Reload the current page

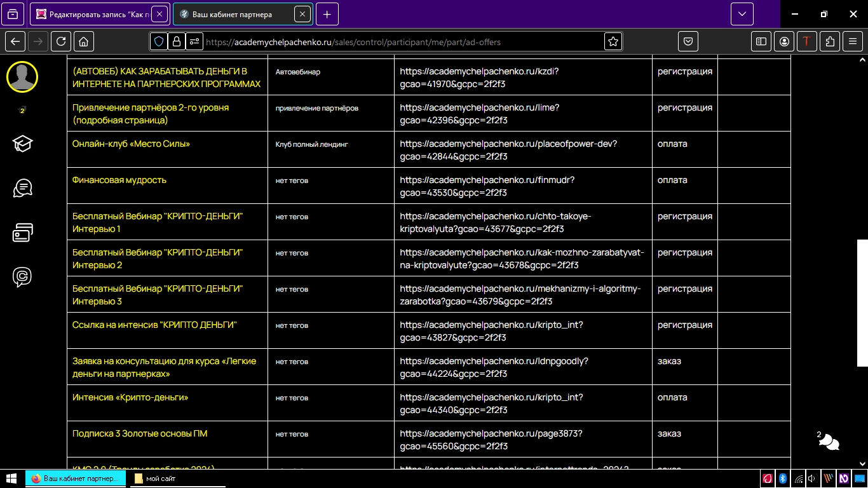(61, 41)
